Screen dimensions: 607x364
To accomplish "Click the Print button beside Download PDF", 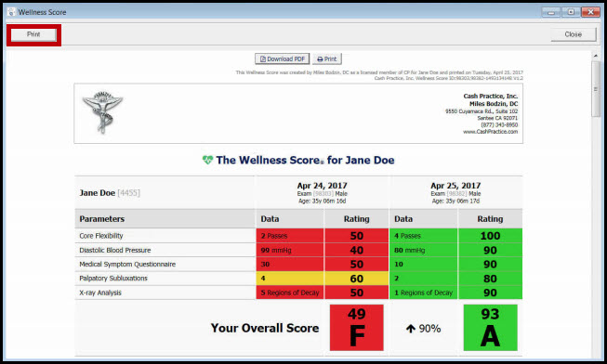I will 327,58.
